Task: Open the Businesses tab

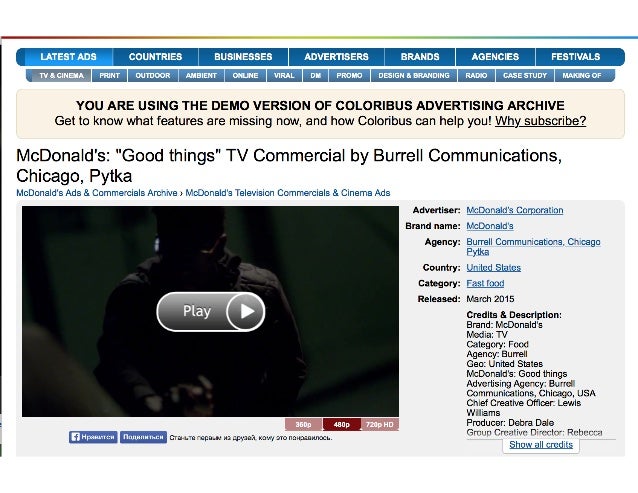Action: [243, 57]
